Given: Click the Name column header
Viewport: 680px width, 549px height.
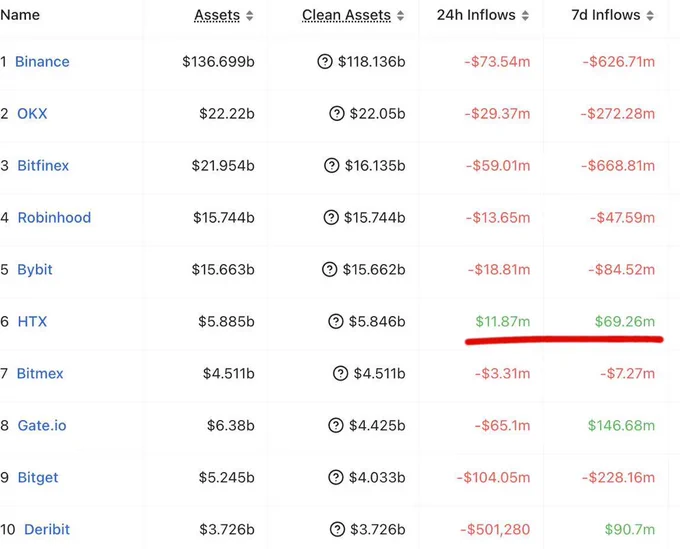Looking at the screenshot, I should point(20,15).
